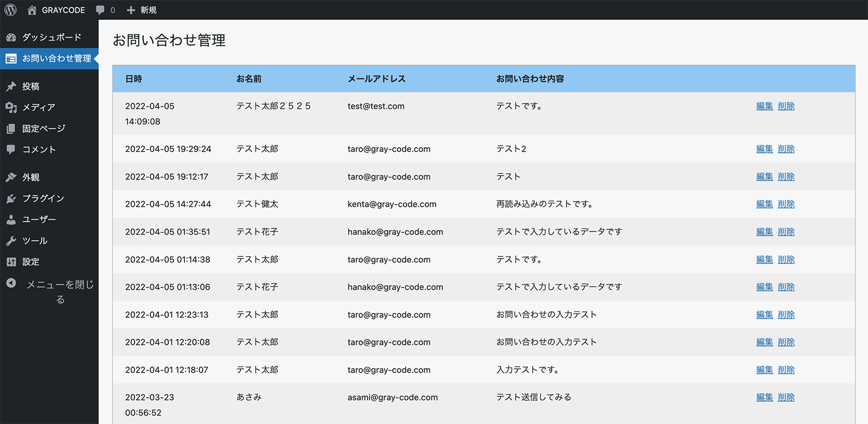Delete the テスト健太 entry
Viewport: 868px width, 424px height.
tap(786, 204)
